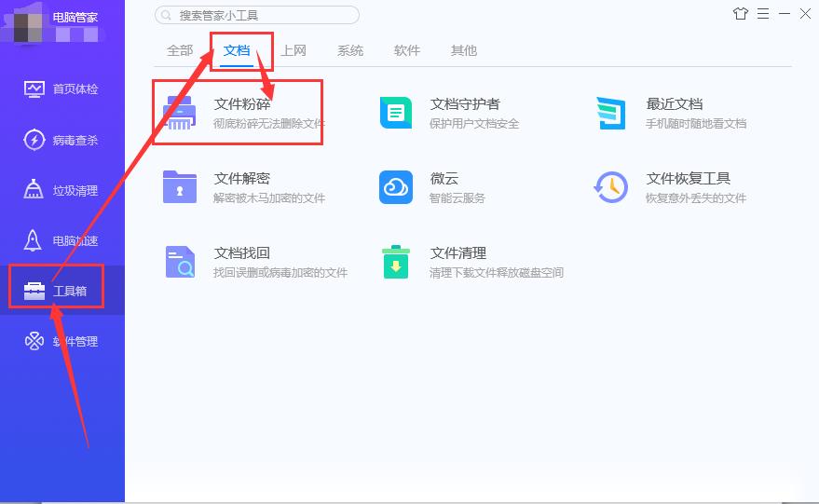
Task: Switch to the 系统 tab
Action: [350, 50]
